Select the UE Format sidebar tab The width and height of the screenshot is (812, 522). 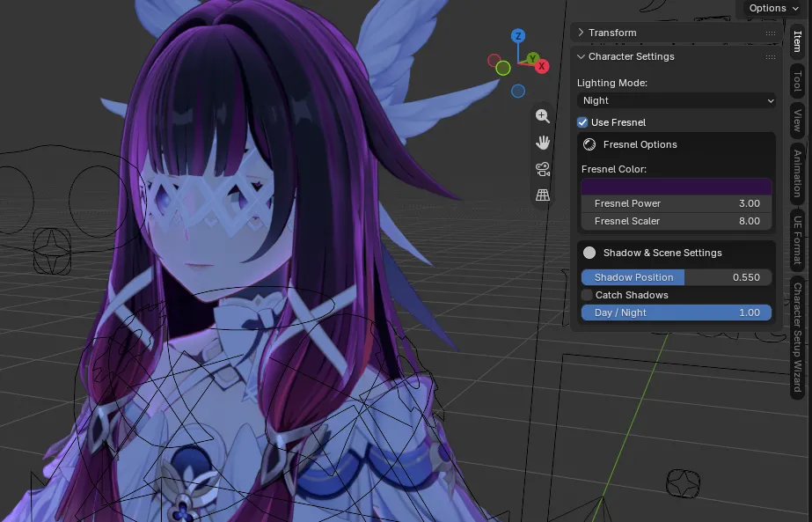[x=798, y=239]
